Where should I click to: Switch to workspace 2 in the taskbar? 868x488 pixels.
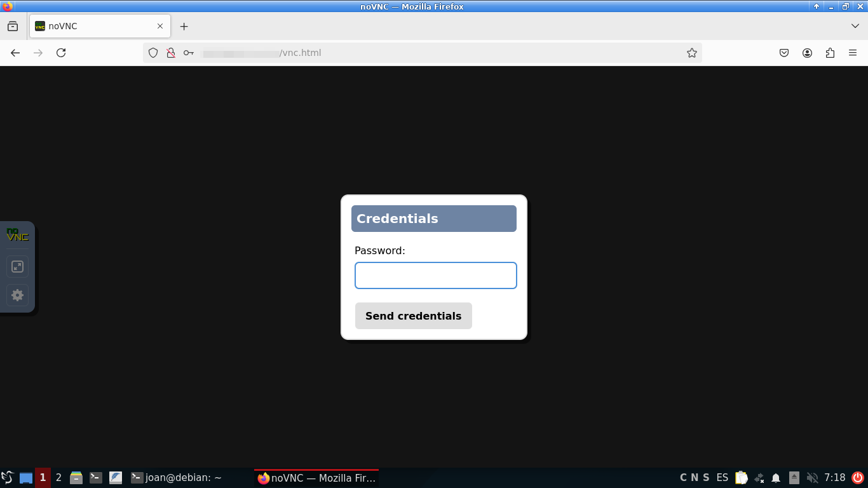point(58,478)
